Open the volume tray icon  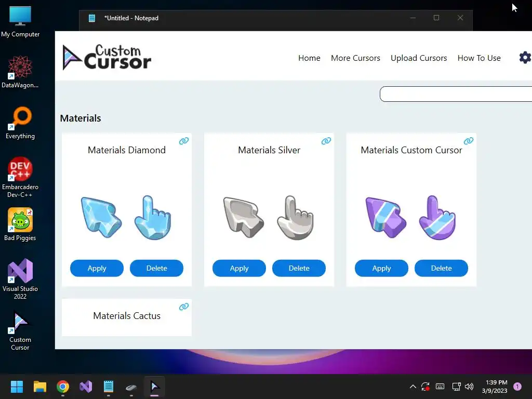pyautogui.click(x=469, y=387)
